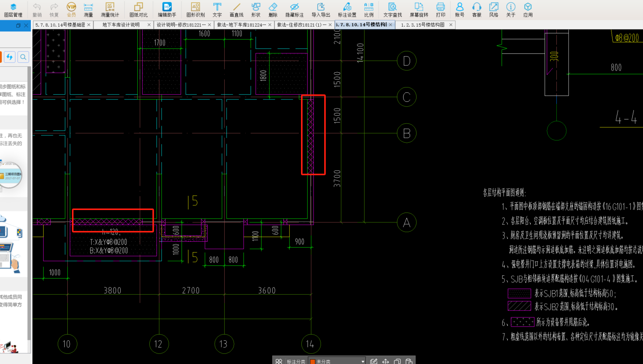Image resolution: width=643 pixels, height=364 pixels.
Task: Open the 账号 account icon
Action: click(x=460, y=10)
